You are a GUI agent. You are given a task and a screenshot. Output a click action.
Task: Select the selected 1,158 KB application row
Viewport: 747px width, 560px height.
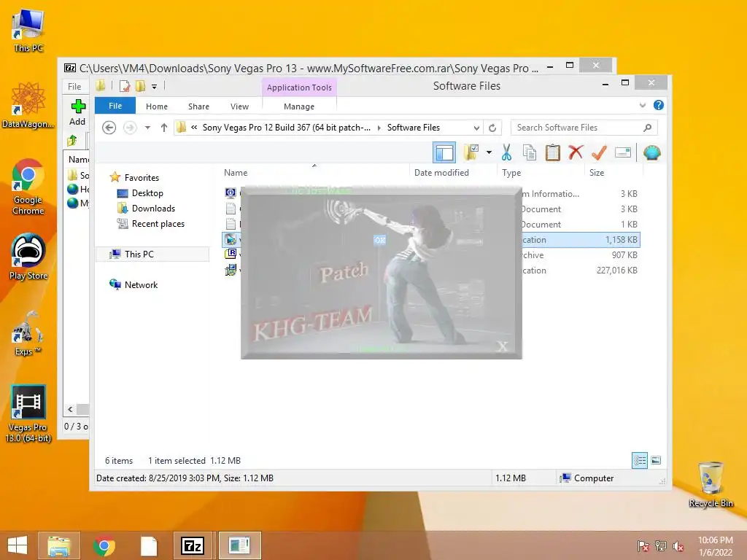431,239
